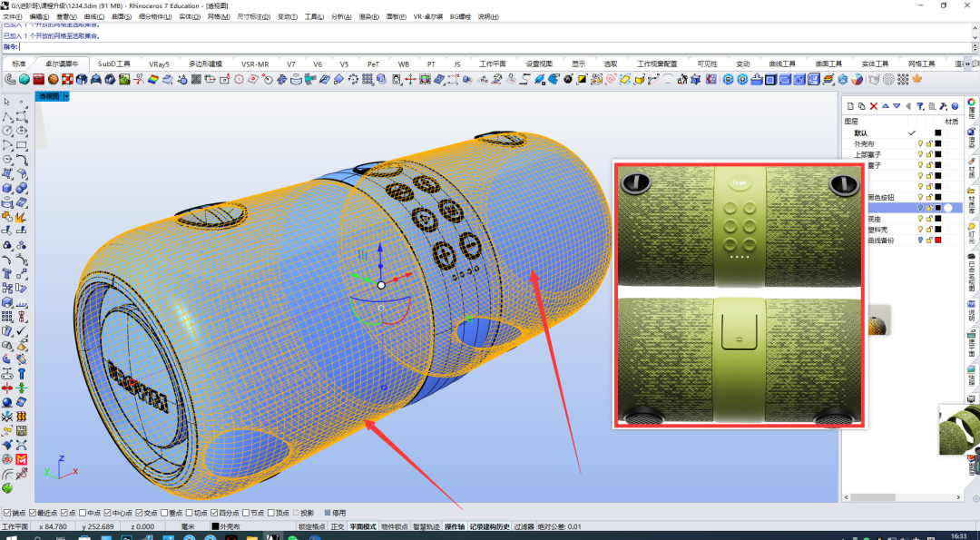Toggle visibility bulb of 外壳布 layer
Viewport: 980px width, 540px height.
point(920,143)
